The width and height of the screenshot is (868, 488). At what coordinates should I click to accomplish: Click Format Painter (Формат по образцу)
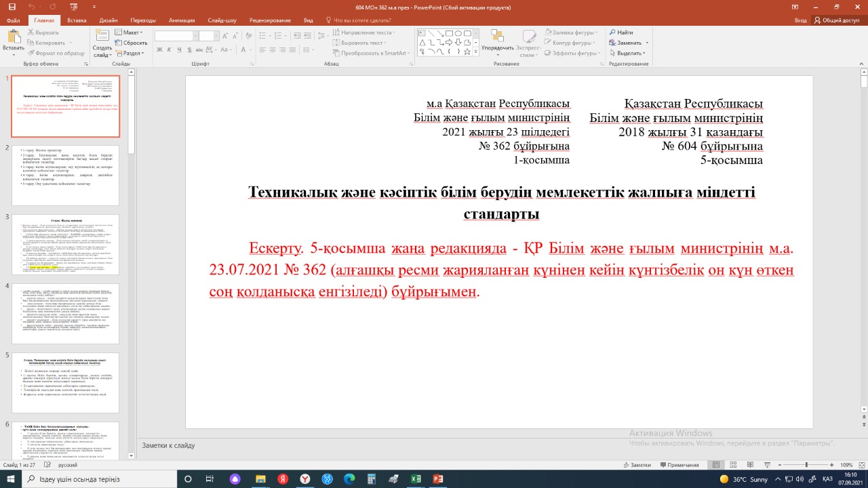coord(56,52)
